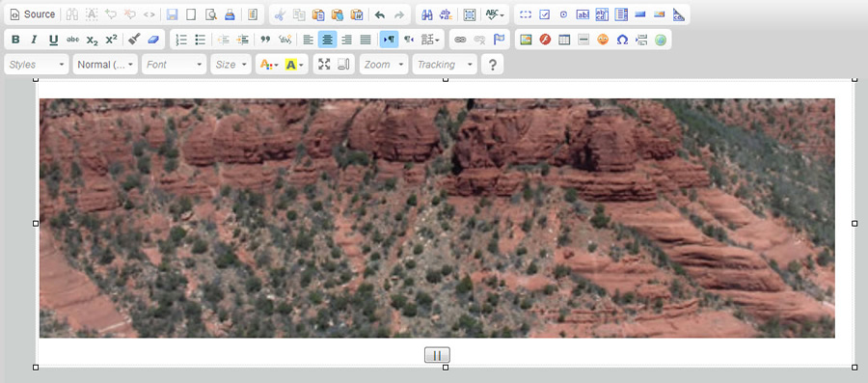Toggle Strikethrough formatting
The height and width of the screenshot is (383, 868).
(72, 40)
